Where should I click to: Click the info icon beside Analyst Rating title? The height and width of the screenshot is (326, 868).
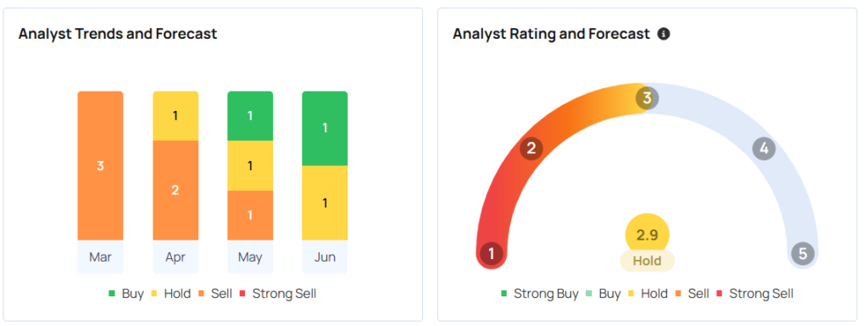[663, 34]
